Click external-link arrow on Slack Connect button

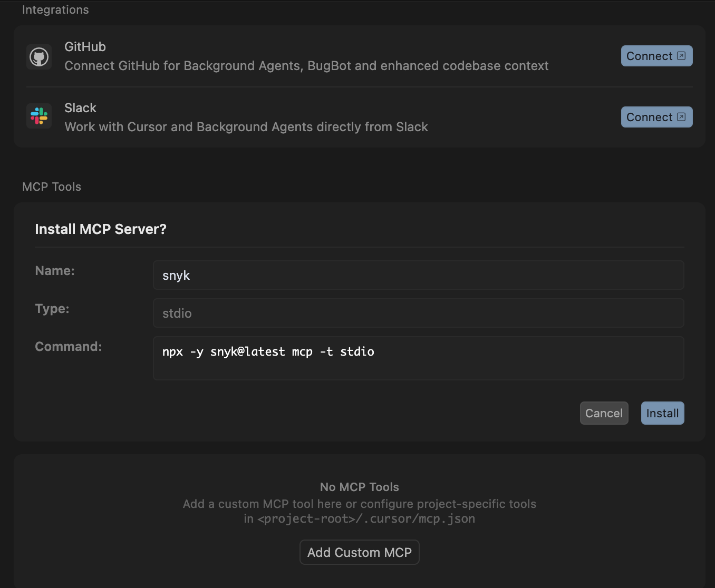(x=681, y=117)
